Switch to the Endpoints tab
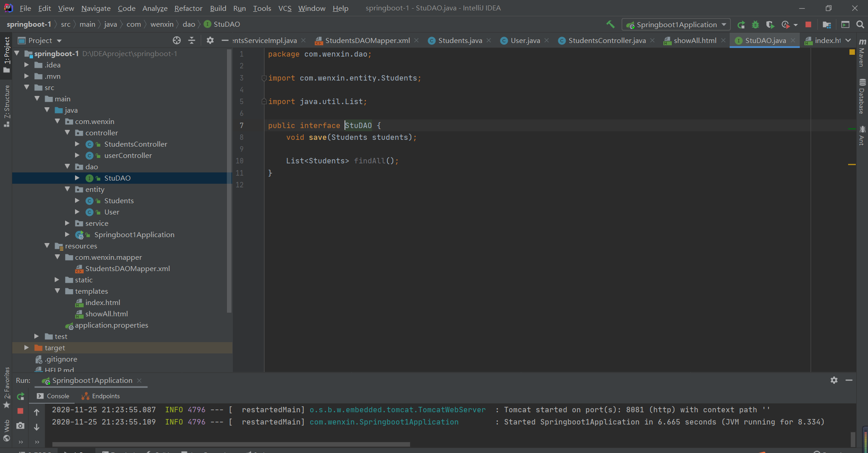This screenshot has height=453, width=868. pyautogui.click(x=101, y=396)
